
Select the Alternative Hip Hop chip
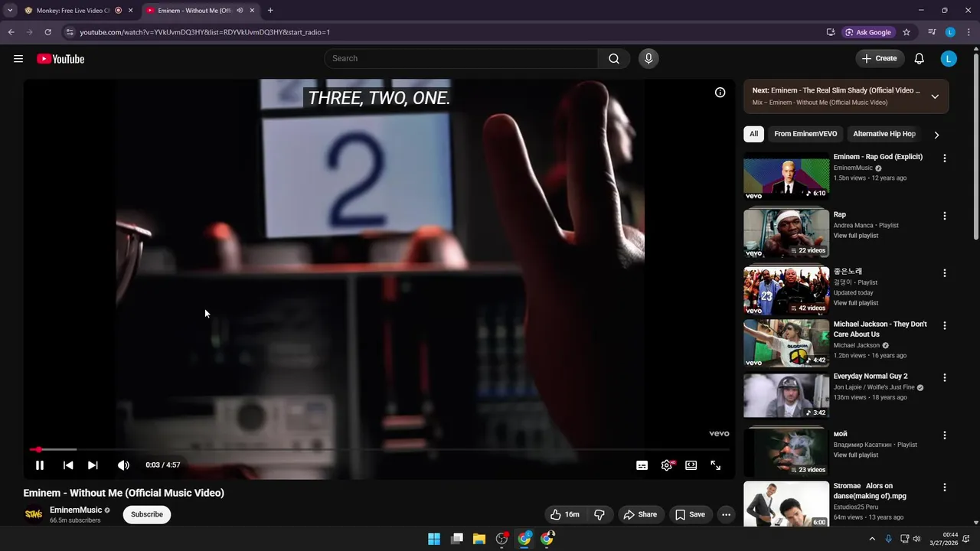(884, 134)
